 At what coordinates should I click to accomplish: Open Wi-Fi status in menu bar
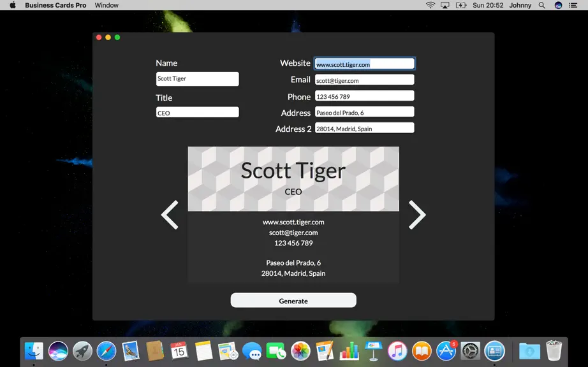click(430, 5)
